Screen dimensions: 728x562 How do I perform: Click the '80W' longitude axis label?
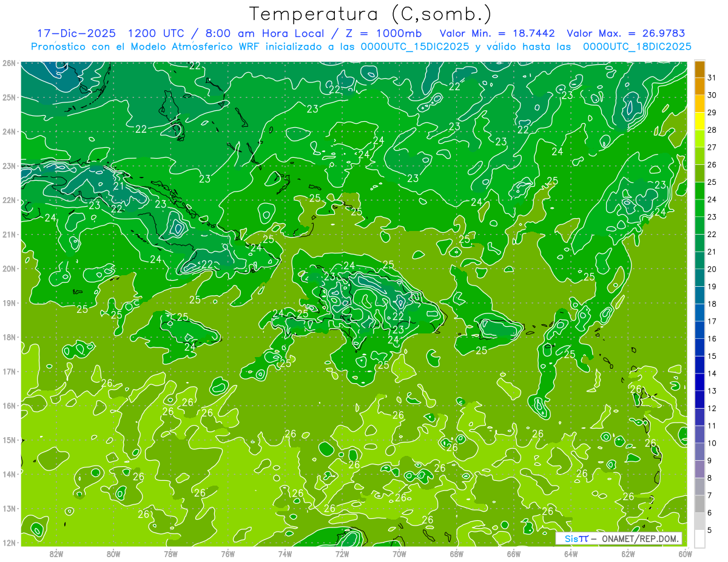click(113, 554)
